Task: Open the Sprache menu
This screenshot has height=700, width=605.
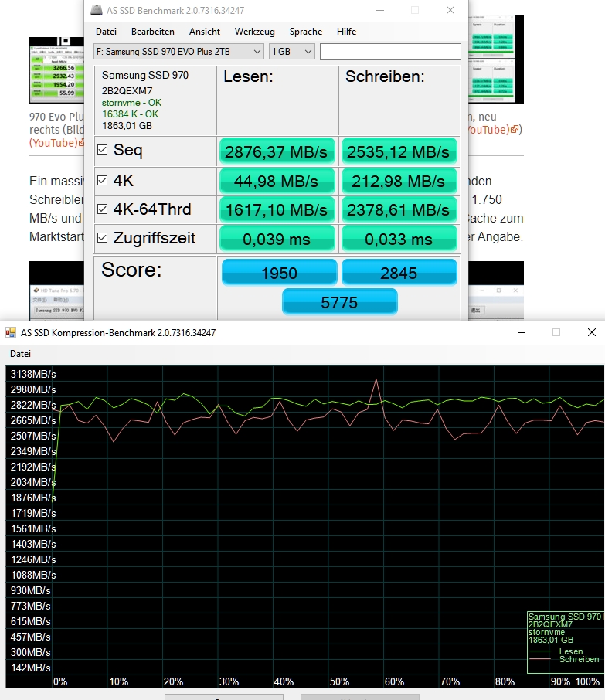Action: click(x=306, y=32)
